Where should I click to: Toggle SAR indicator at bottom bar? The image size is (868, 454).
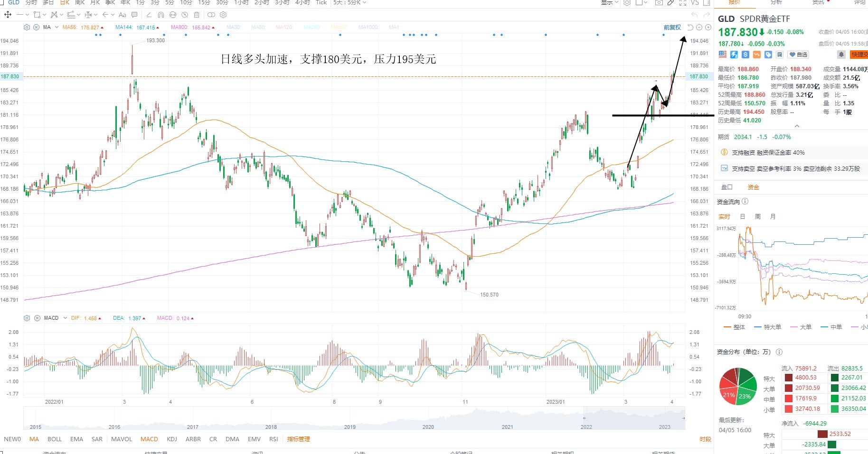[x=97, y=439]
